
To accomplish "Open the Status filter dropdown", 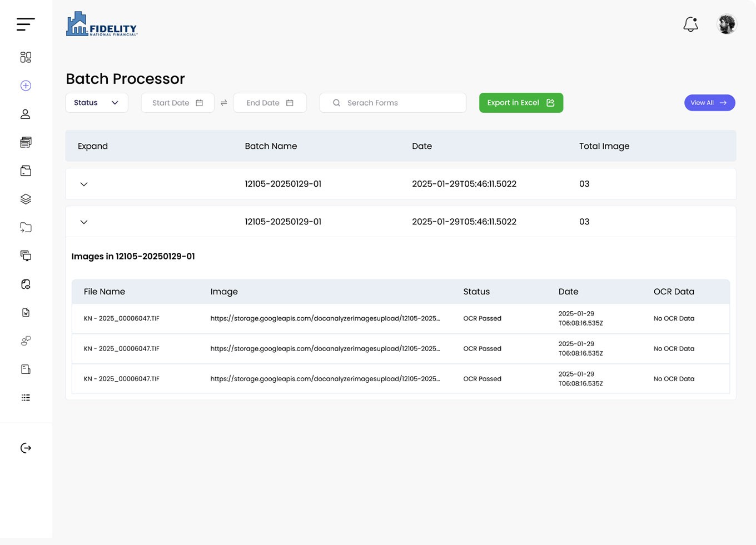I will tap(97, 103).
